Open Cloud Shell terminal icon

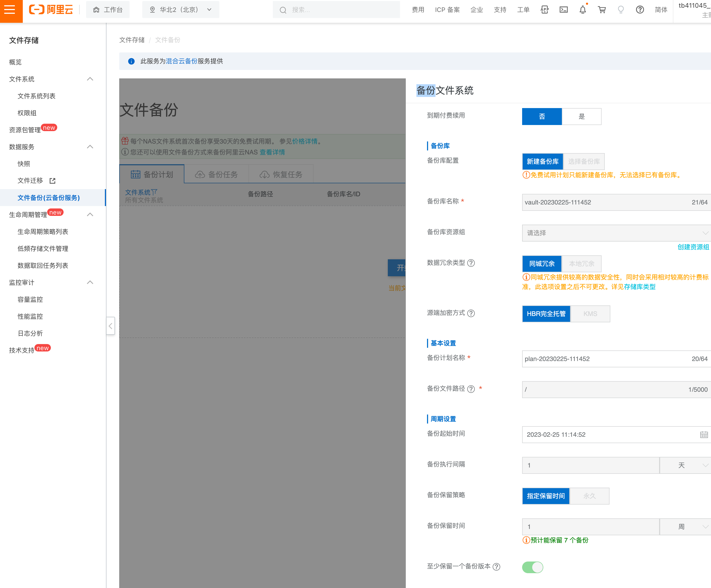point(564,10)
